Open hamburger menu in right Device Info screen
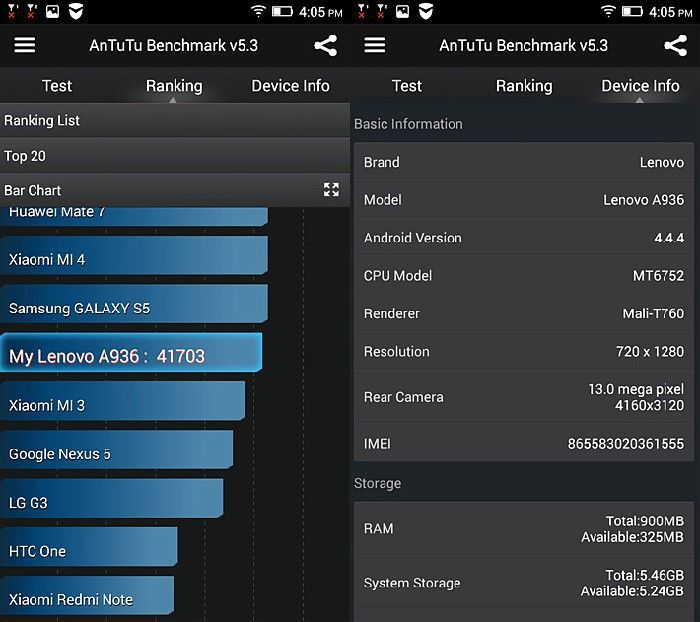Image resolution: width=700 pixels, height=622 pixels. 375,45
